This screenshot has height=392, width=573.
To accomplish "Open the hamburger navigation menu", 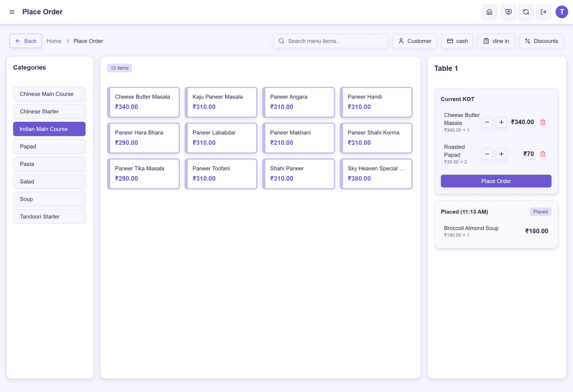I will [x=12, y=12].
